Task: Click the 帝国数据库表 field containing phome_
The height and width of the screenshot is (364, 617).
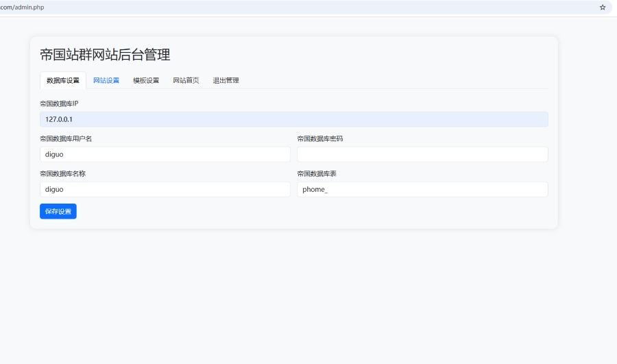Action: tap(422, 189)
